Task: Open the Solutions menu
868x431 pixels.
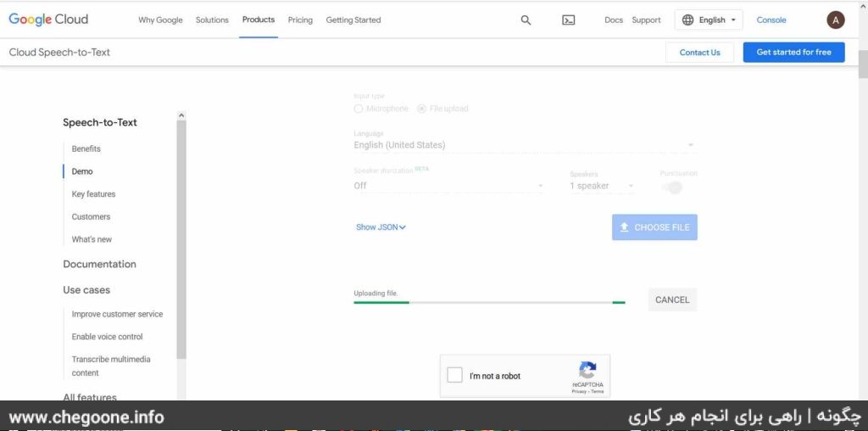Action: tap(212, 20)
